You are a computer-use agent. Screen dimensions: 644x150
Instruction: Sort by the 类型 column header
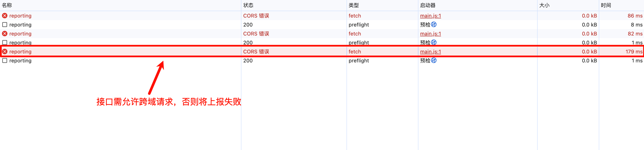354,5
